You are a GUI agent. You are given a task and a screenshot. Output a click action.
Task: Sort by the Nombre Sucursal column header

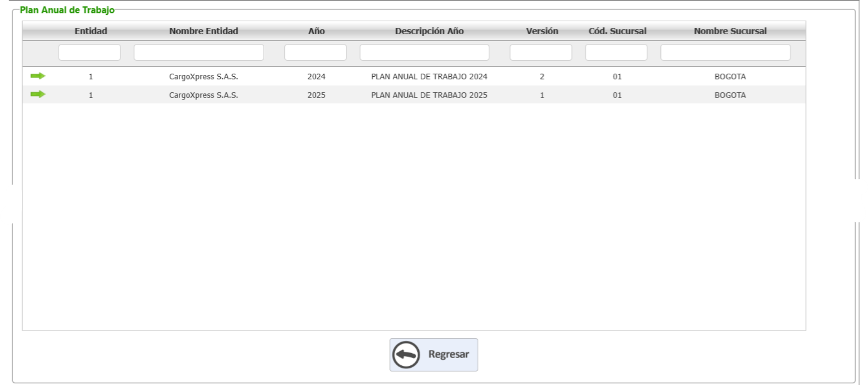[730, 31]
